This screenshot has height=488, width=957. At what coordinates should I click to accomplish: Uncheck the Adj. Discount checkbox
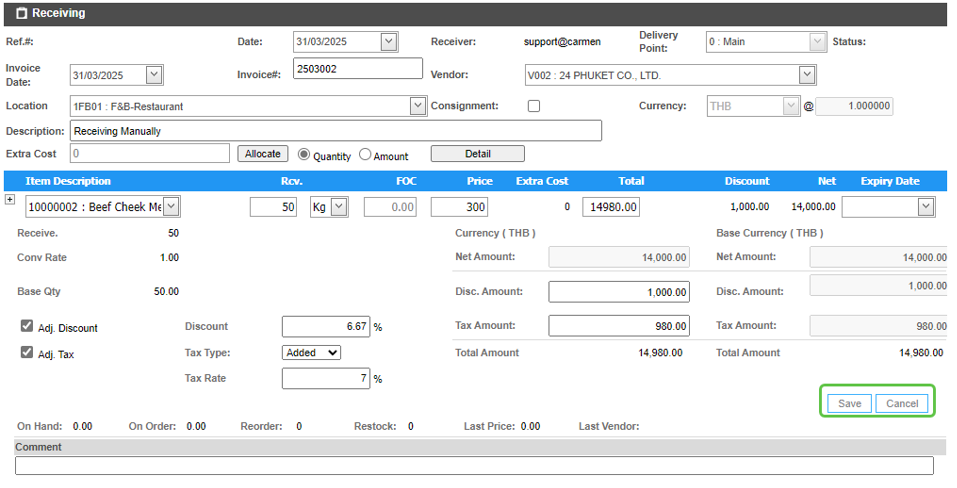point(27,327)
